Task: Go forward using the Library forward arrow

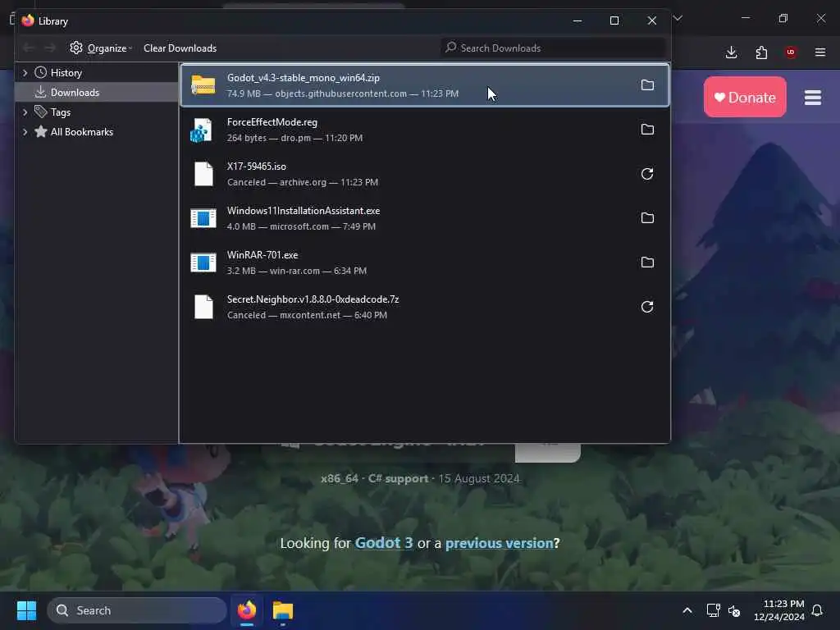Action: click(x=50, y=48)
